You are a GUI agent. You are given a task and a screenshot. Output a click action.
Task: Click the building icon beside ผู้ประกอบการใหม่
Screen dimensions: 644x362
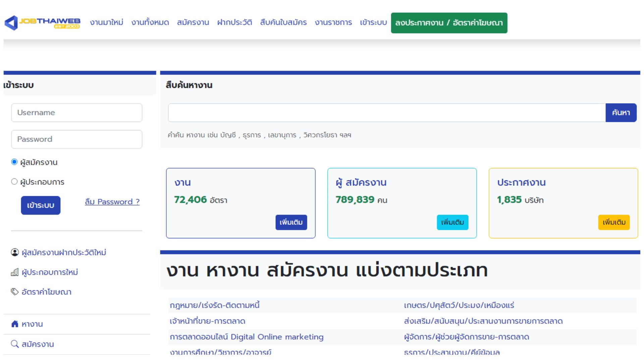pyautogui.click(x=15, y=272)
